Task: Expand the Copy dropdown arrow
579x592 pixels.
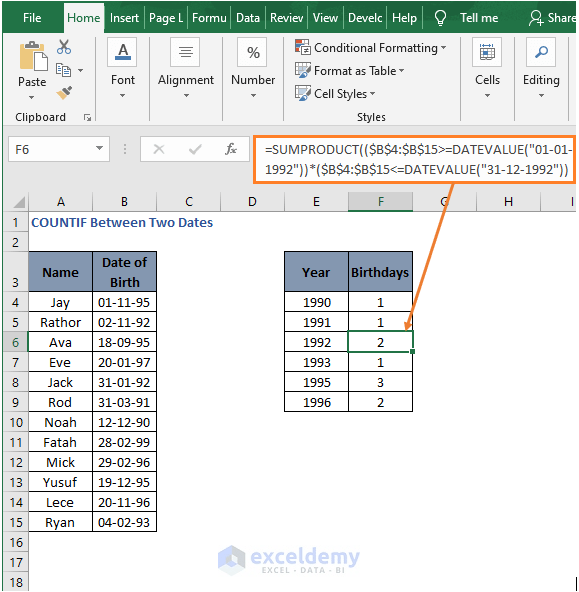Action: pos(80,70)
